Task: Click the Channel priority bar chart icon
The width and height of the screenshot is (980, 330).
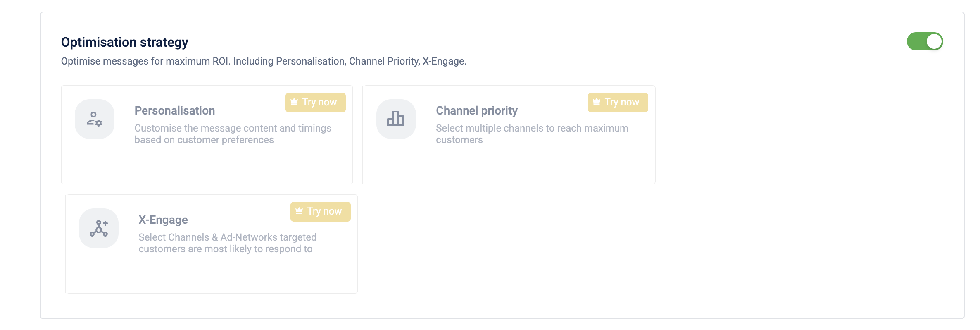Action: point(395,119)
